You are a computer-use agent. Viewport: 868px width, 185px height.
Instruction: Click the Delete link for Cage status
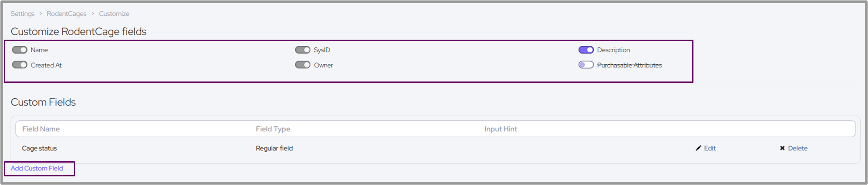pos(798,148)
